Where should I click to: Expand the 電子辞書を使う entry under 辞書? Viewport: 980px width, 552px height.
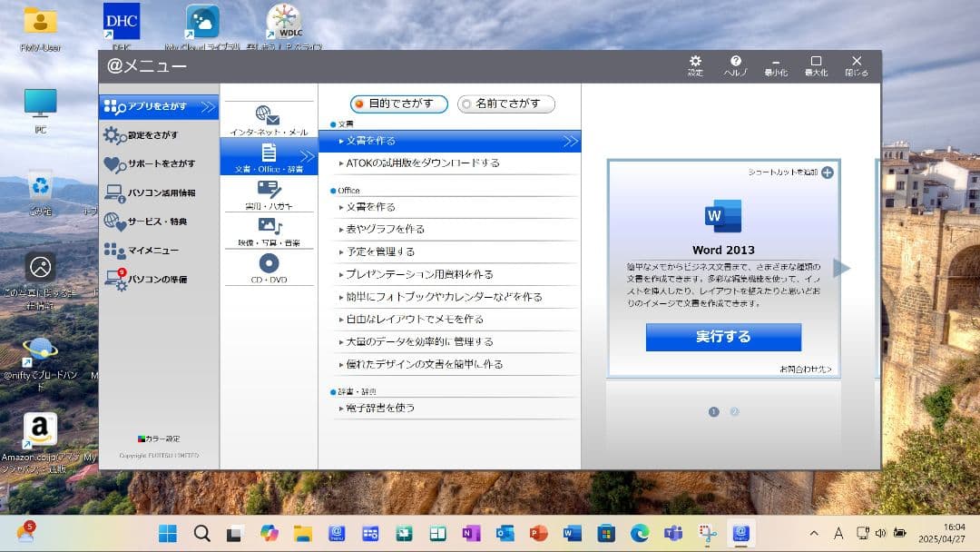click(x=390, y=408)
